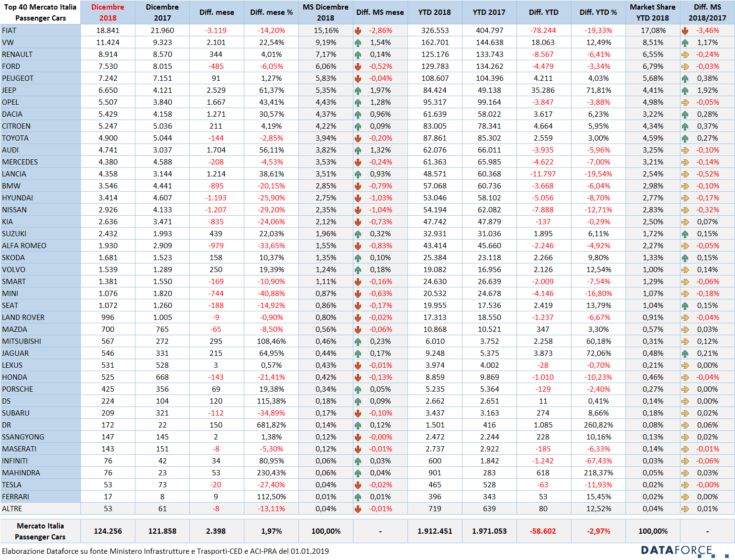Select FIAT's YTD 2018 value 326.553

point(435,31)
